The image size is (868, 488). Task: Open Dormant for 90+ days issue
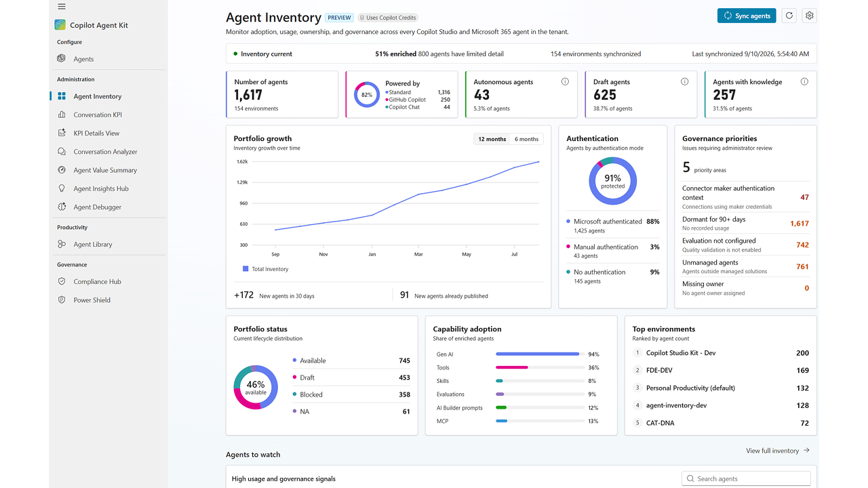pos(746,223)
